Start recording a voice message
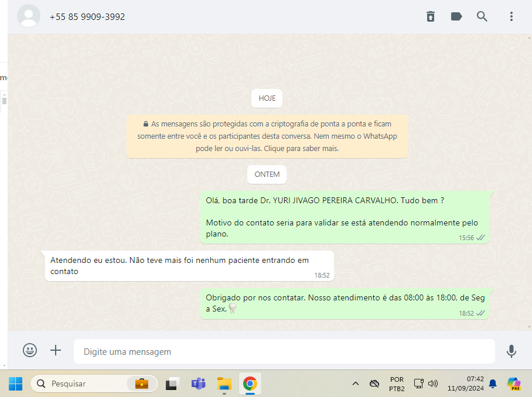This screenshot has width=532, height=397. point(511,351)
